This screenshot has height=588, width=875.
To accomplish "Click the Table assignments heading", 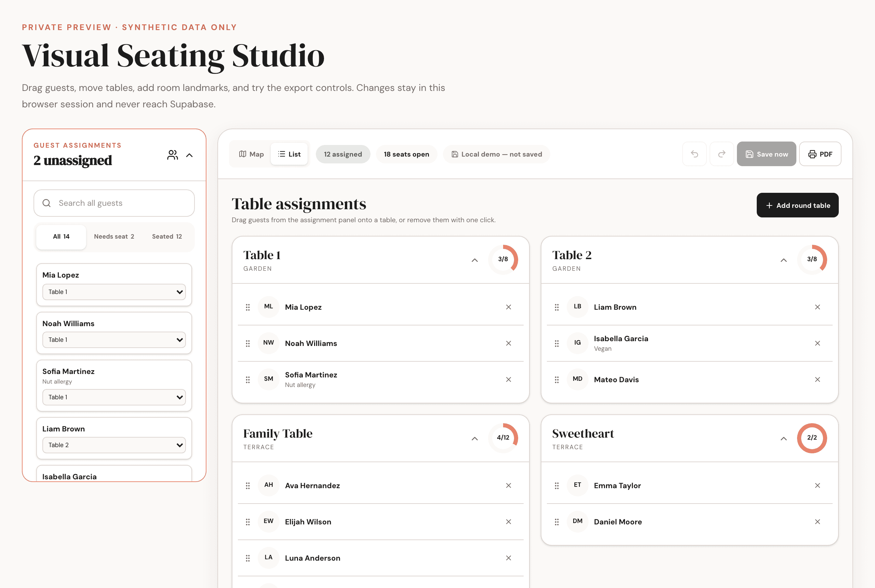I will click(299, 204).
